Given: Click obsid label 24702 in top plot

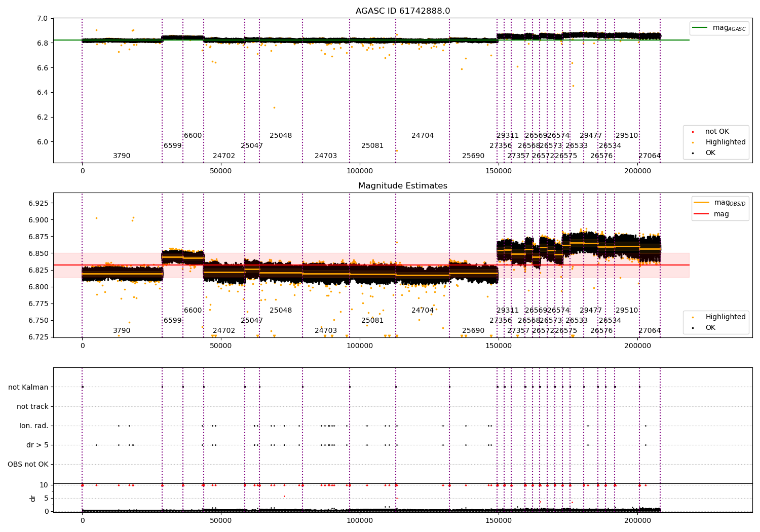Looking at the screenshot, I should pos(224,156).
